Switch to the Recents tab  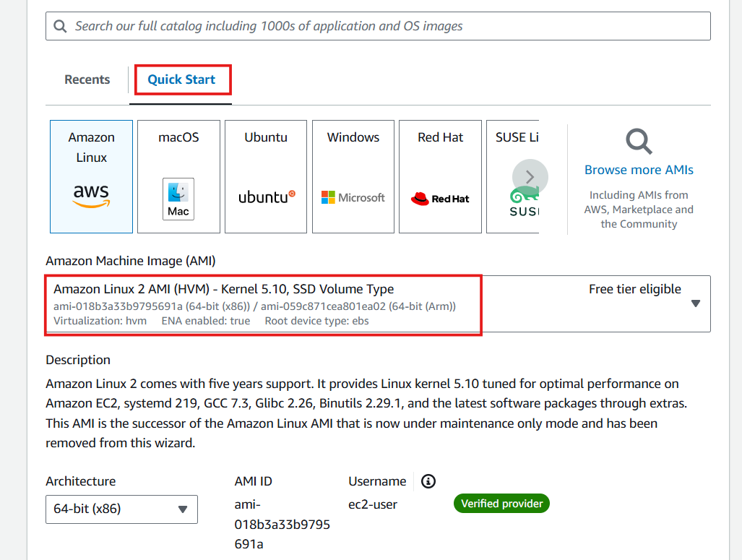pos(87,79)
